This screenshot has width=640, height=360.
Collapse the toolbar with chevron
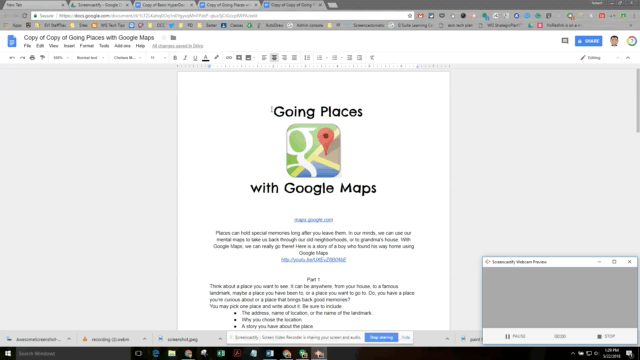pos(628,58)
